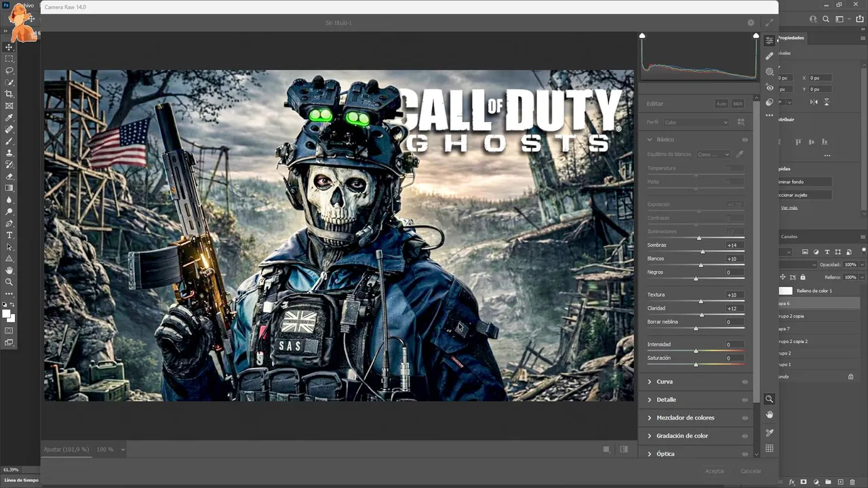
Task: Select the Clone Stamp tool
Action: point(9,152)
